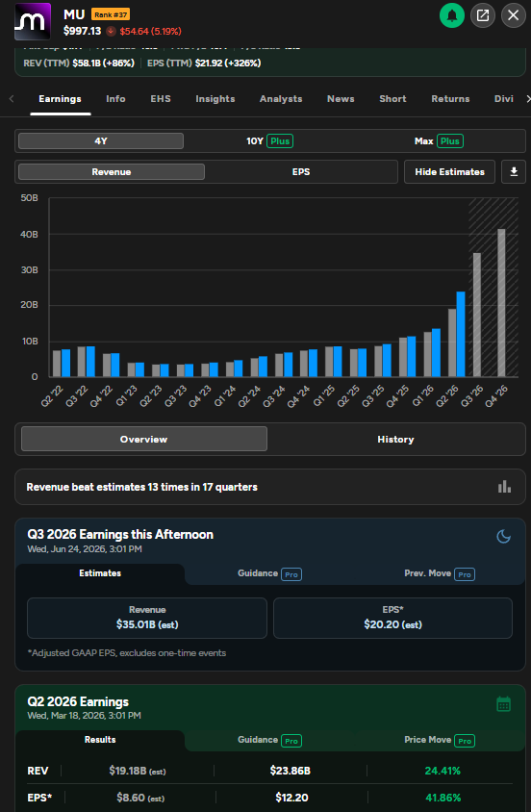This screenshot has height=812, width=531.
Task: Show Revenue chart data
Action: pos(112,172)
